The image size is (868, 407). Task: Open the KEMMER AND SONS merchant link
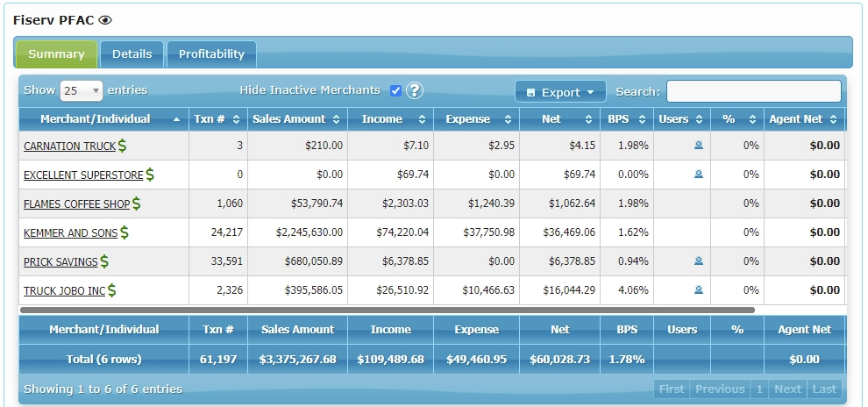tap(70, 232)
